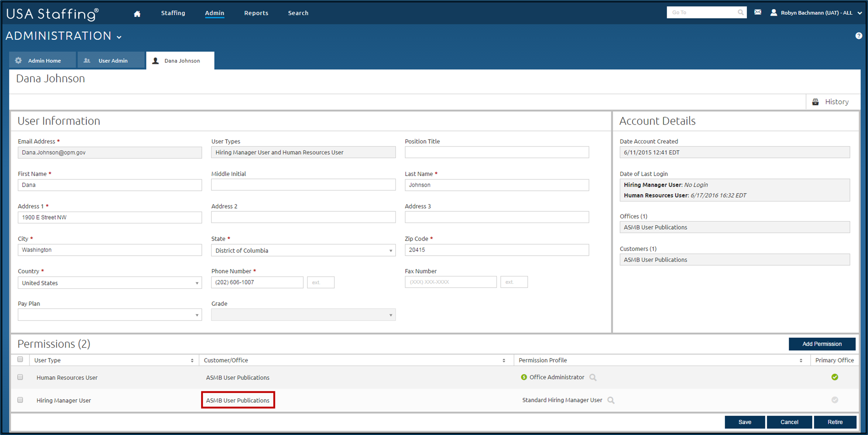Open the Reports menu

point(256,13)
